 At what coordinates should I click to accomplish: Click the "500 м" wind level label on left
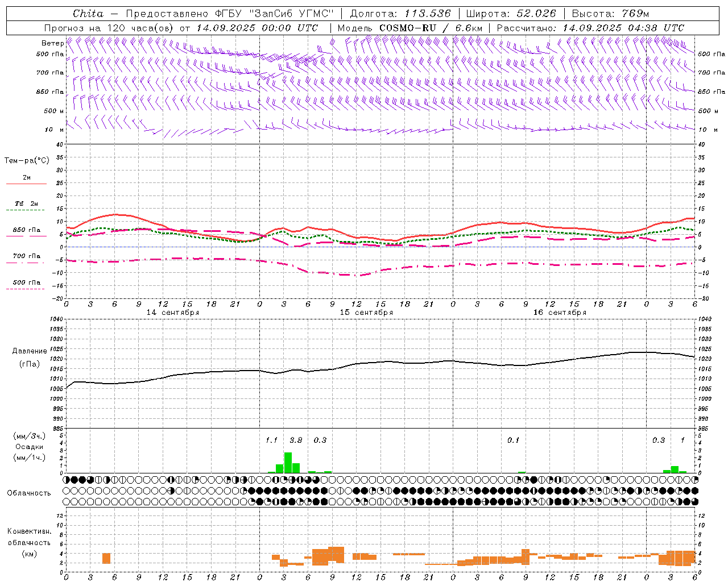tap(54, 111)
